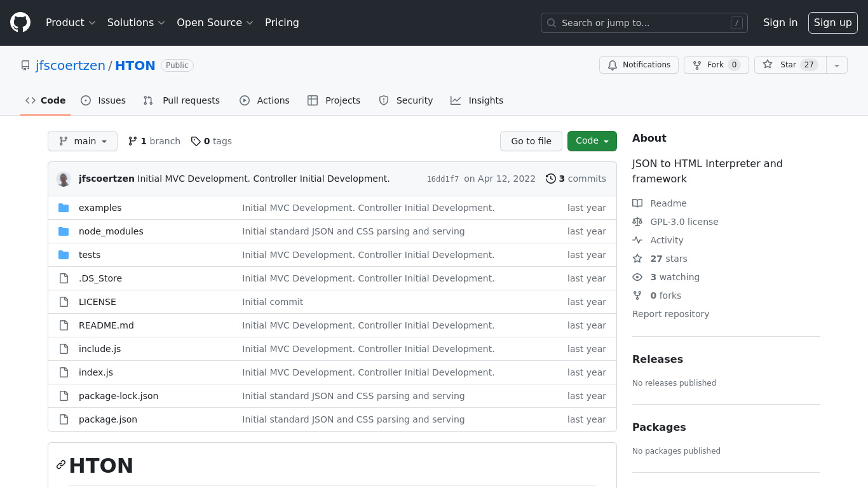Open the green Code dropdown button
This screenshot has height=488, width=868.
point(592,141)
